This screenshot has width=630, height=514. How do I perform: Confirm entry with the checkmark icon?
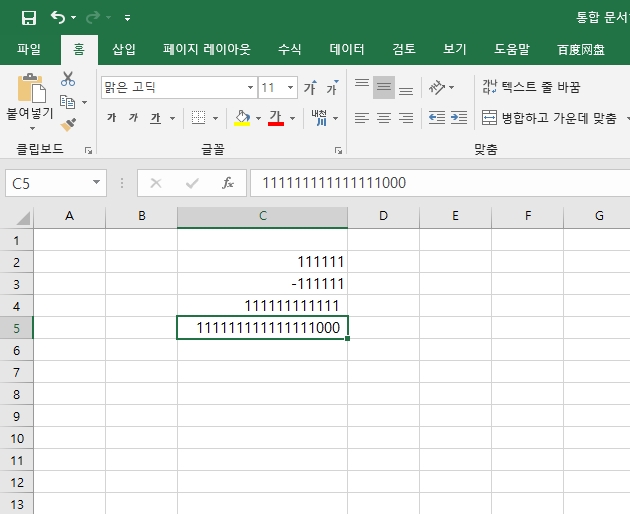(x=192, y=183)
